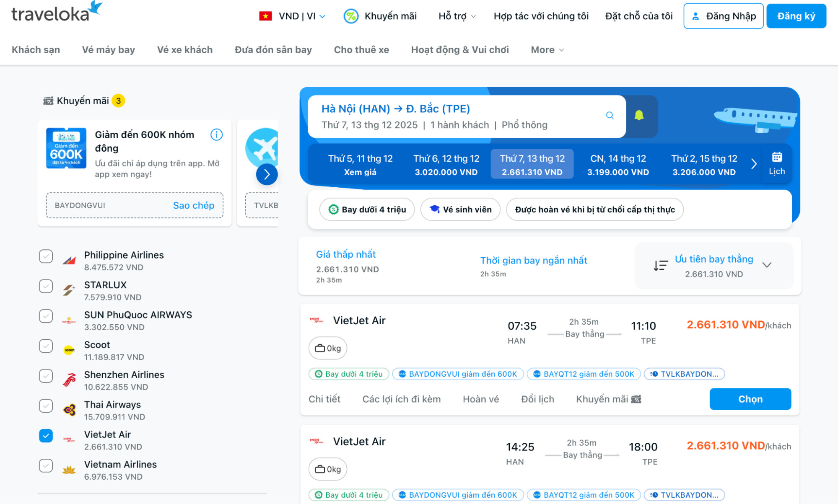The image size is (838, 504).
Task: Check the Vietnam Airlines filter box
Action: [x=46, y=465]
